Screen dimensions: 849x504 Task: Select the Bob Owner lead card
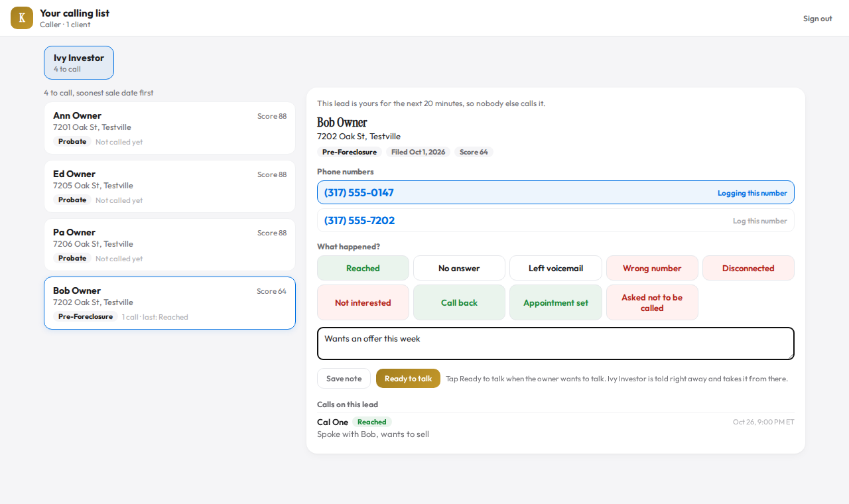170,303
